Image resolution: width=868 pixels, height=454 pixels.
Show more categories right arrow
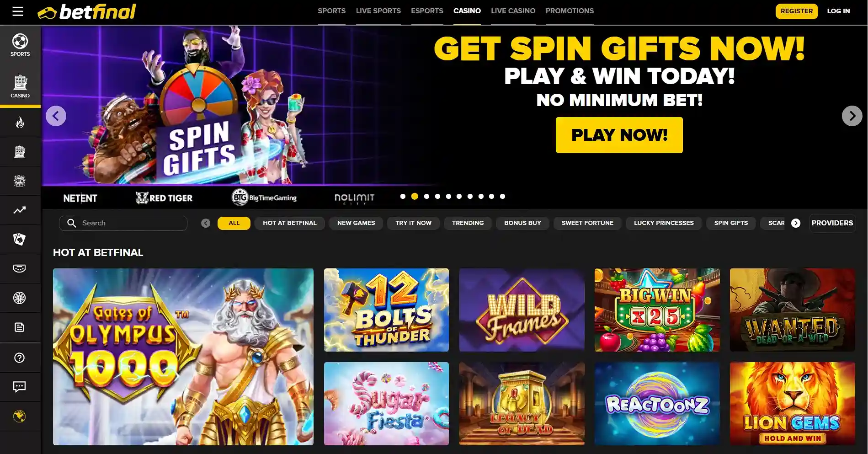[x=796, y=223]
